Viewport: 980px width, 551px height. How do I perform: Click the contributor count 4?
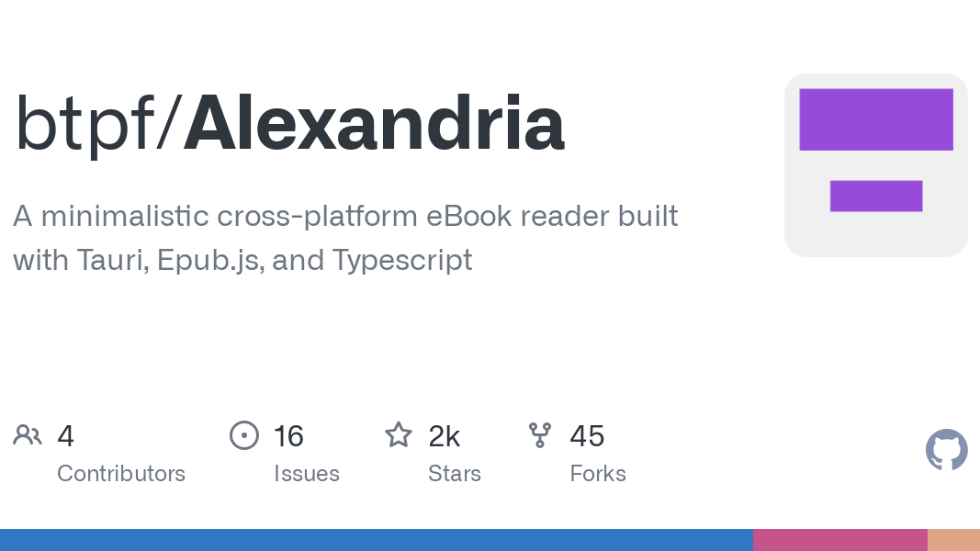click(x=65, y=436)
